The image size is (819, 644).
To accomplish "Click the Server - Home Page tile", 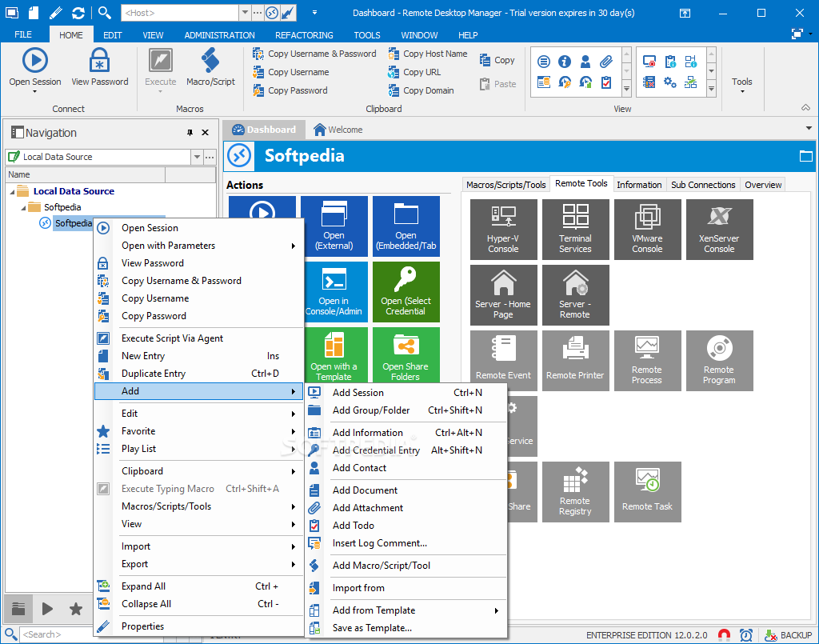I will (x=504, y=295).
